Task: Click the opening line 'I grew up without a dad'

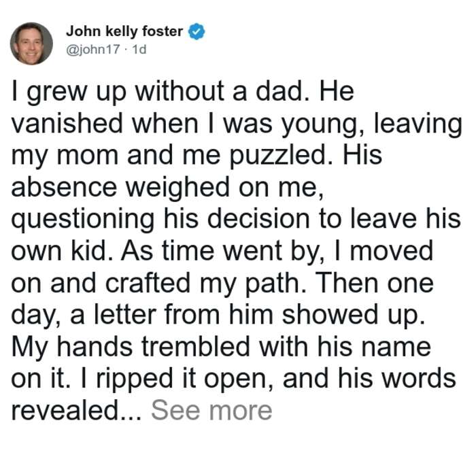Action: [158, 91]
